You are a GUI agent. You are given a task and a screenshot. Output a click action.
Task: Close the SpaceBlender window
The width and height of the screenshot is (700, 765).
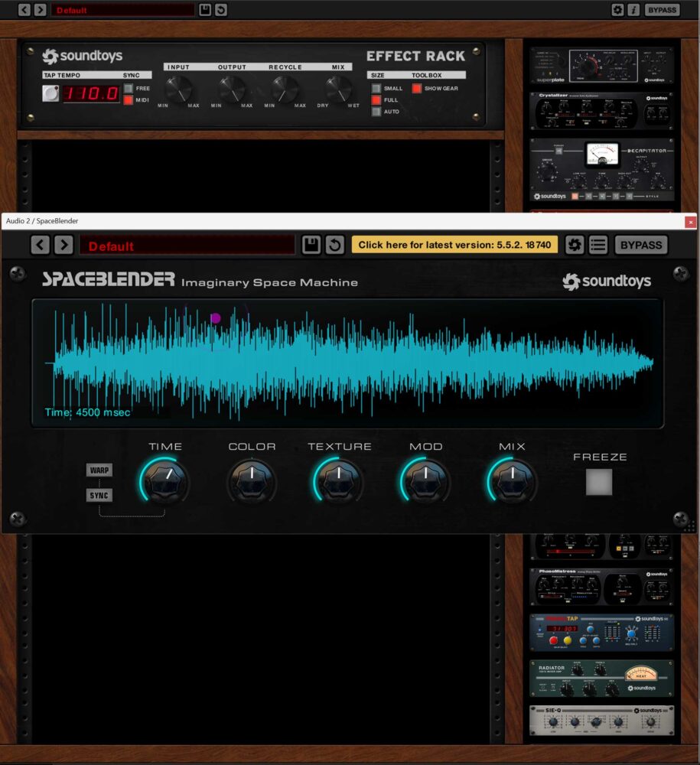[690, 222]
